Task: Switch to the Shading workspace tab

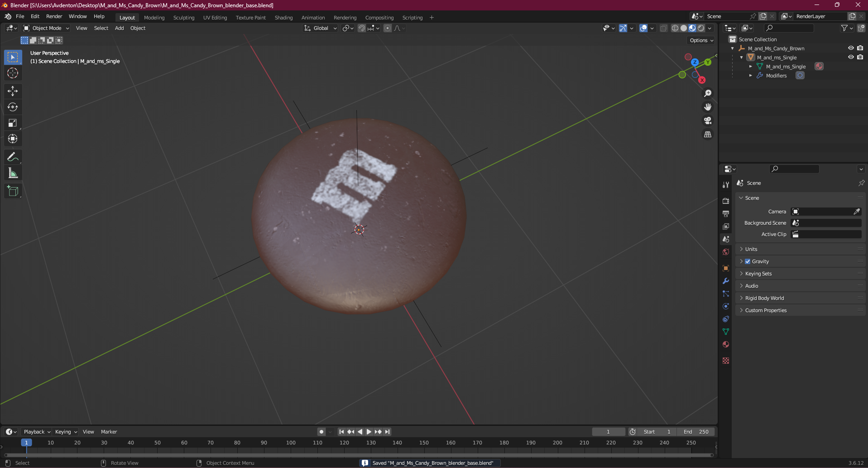Action: coord(283,18)
